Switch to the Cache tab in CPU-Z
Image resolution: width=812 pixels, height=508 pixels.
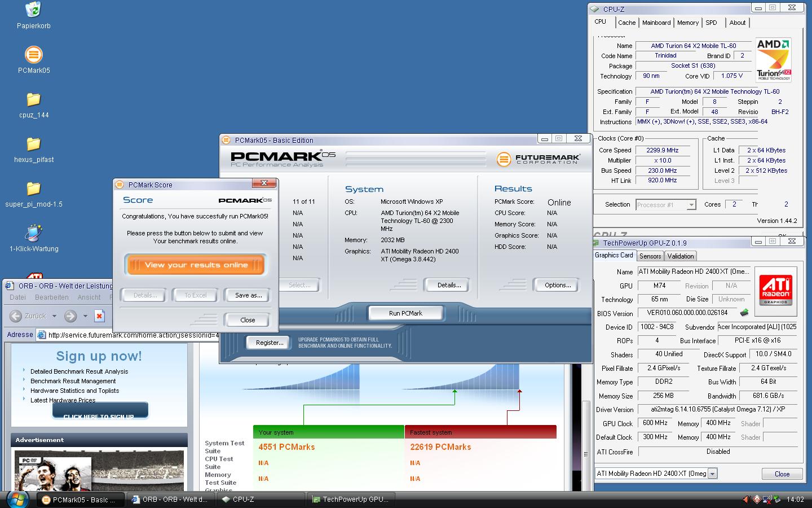[626, 23]
